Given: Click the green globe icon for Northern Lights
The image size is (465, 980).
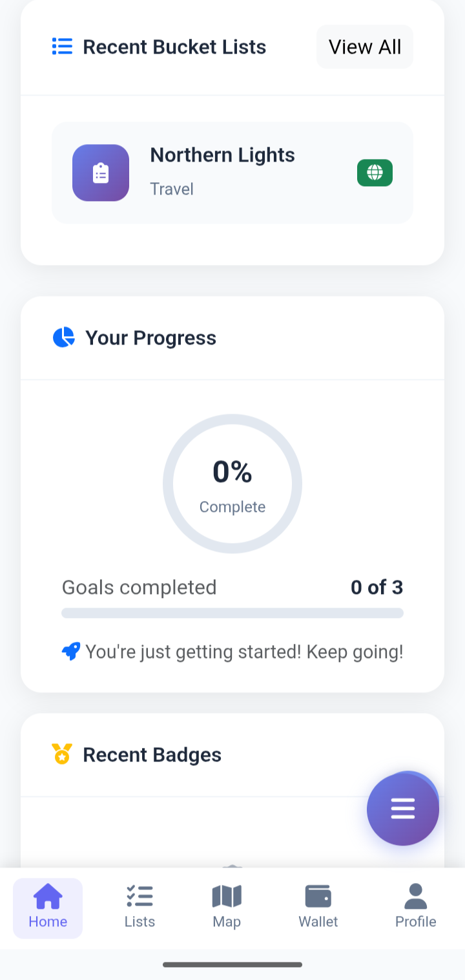Looking at the screenshot, I should coord(375,173).
